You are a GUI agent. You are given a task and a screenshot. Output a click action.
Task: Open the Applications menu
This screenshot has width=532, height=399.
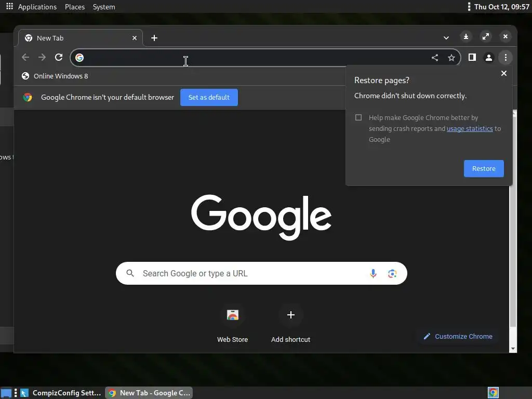pos(37,7)
